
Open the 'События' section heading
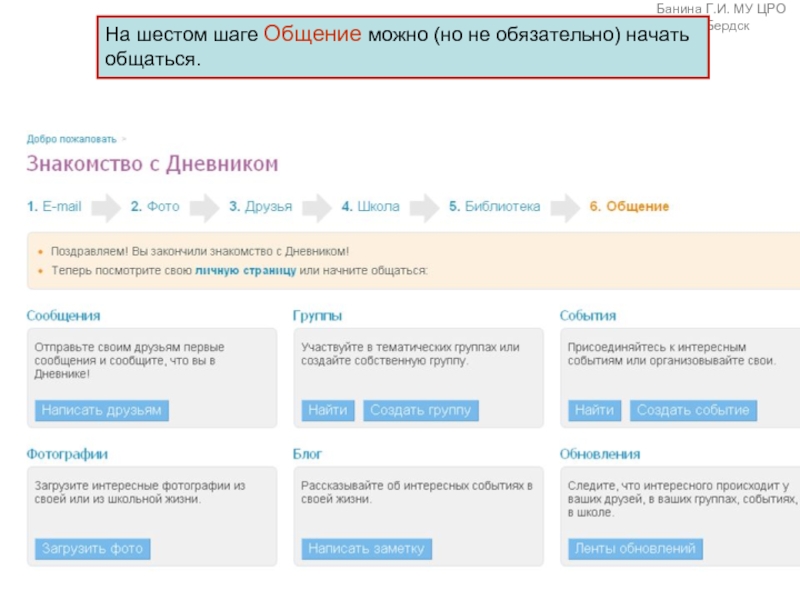tap(588, 316)
